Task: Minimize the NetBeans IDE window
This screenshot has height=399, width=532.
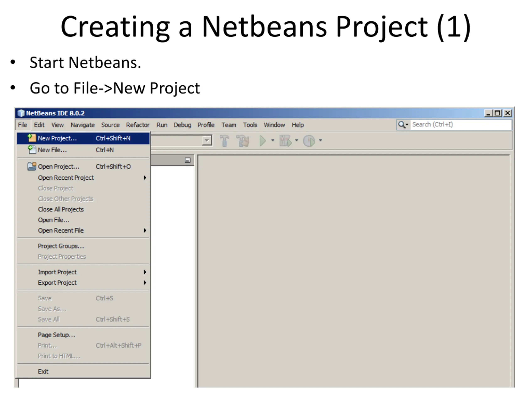Action: pyautogui.click(x=488, y=113)
